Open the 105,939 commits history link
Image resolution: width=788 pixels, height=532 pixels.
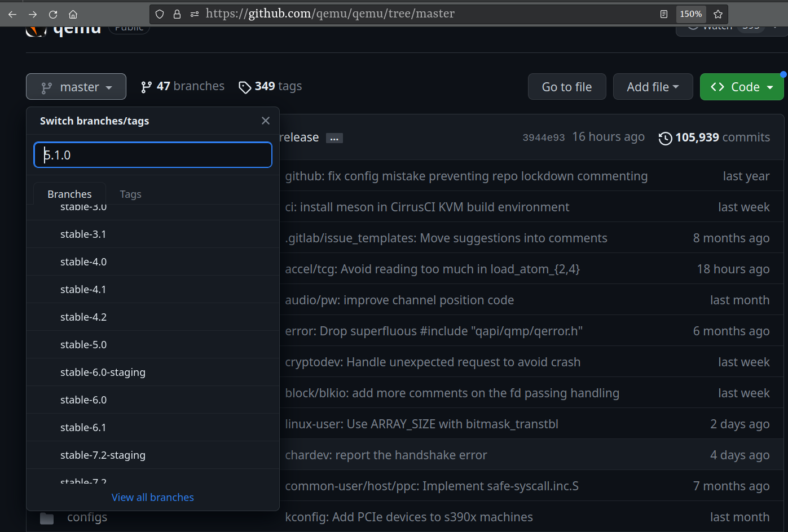(723, 138)
